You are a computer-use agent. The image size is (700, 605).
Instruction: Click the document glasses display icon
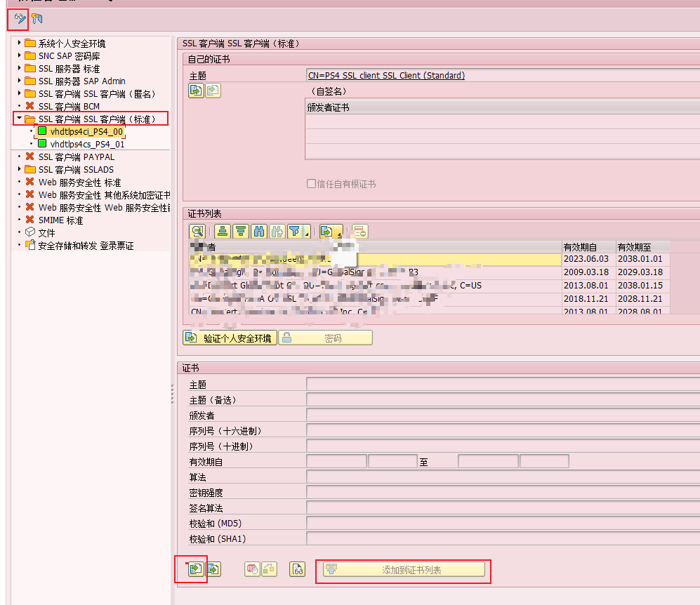pos(297,569)
